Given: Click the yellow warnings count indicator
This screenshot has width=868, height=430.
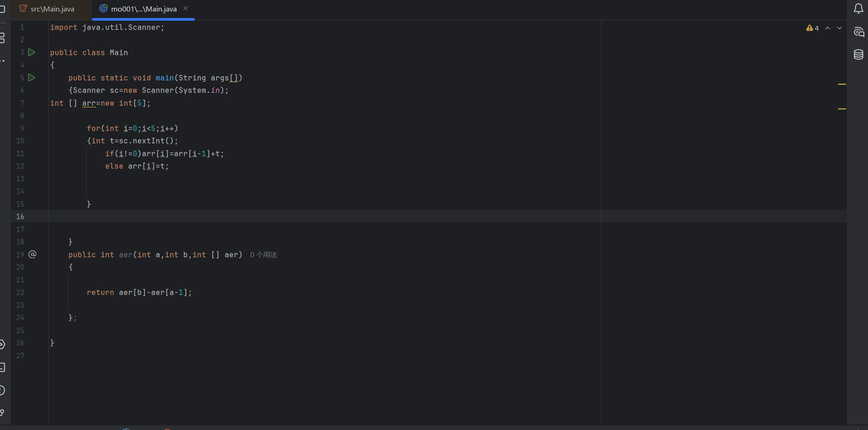Looking at the screenshot, I should pyautogui.click(x=812, y=28).
